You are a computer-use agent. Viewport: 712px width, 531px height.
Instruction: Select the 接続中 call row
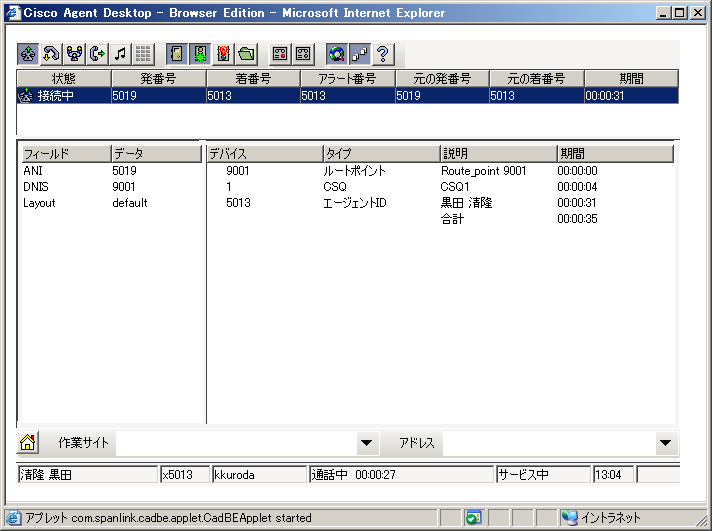click(347, 95)
